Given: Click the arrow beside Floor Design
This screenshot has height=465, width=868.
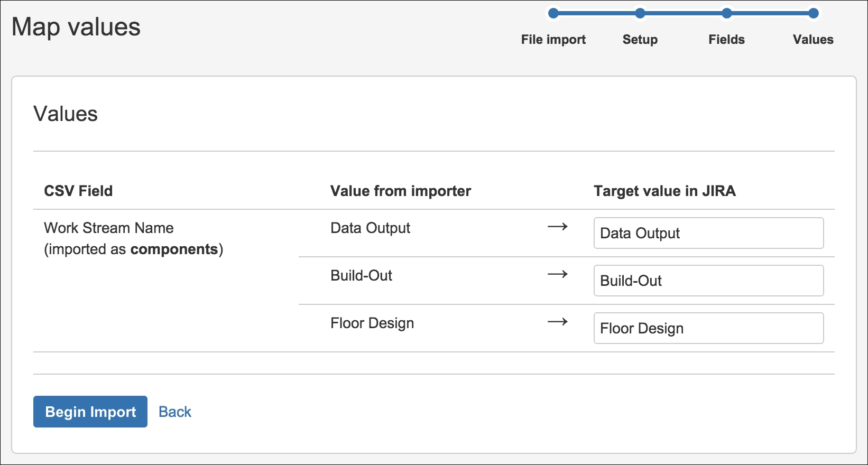Looking at the screenshot, I should pos(557,322).
